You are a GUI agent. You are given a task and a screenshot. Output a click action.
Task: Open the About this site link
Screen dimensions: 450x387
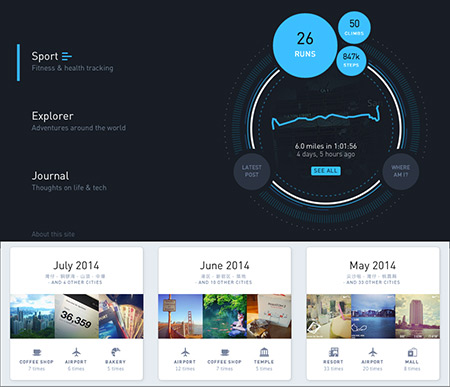(x=53, y=234)
